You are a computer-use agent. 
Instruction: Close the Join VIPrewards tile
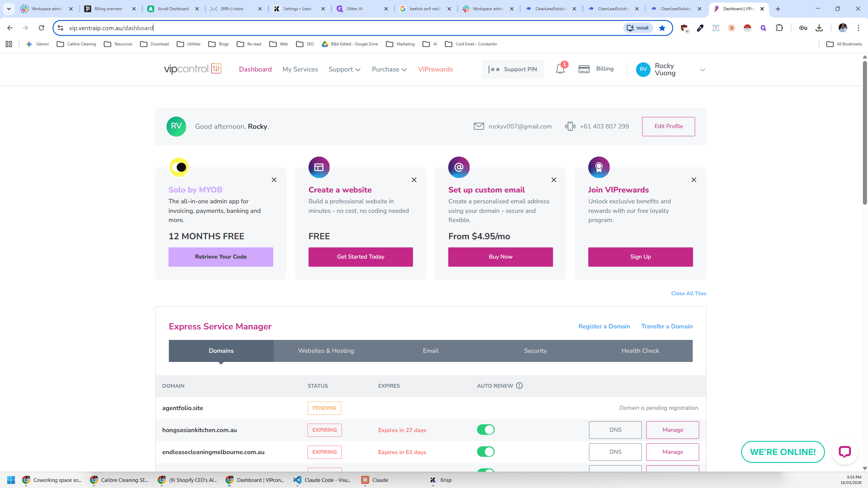click(x=694, y=180)
